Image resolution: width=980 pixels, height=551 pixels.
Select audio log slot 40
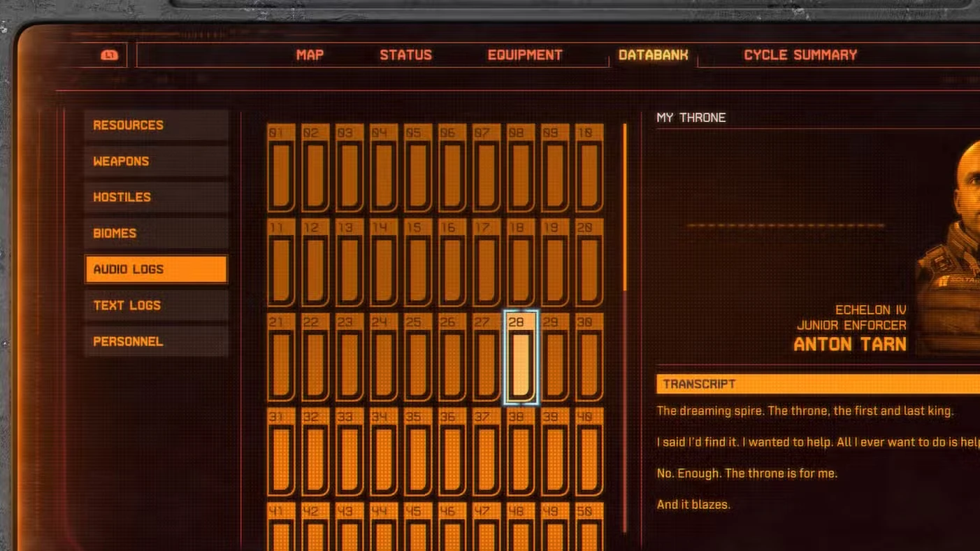point(589,452)
